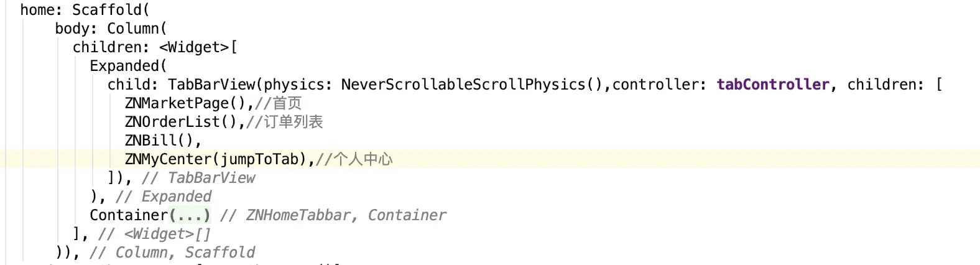Click the // Column, Scaffold closing label
980x265 pixels.
point(172,253)
